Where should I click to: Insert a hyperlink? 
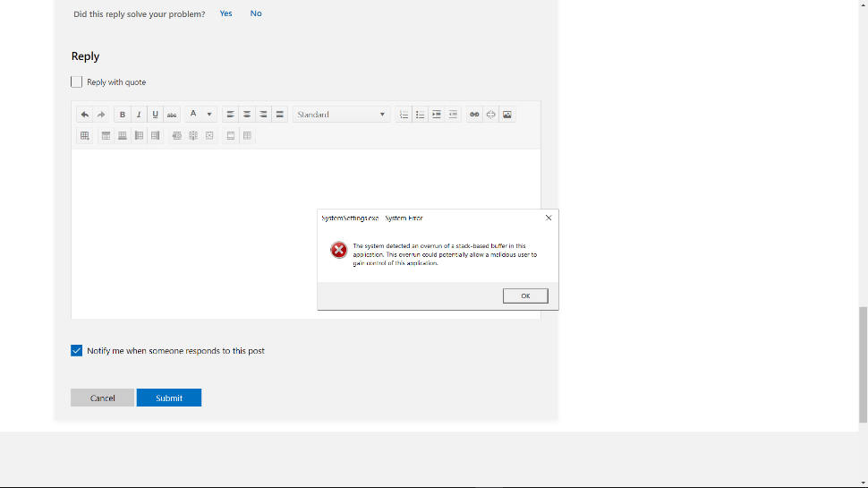click(474, 115)
